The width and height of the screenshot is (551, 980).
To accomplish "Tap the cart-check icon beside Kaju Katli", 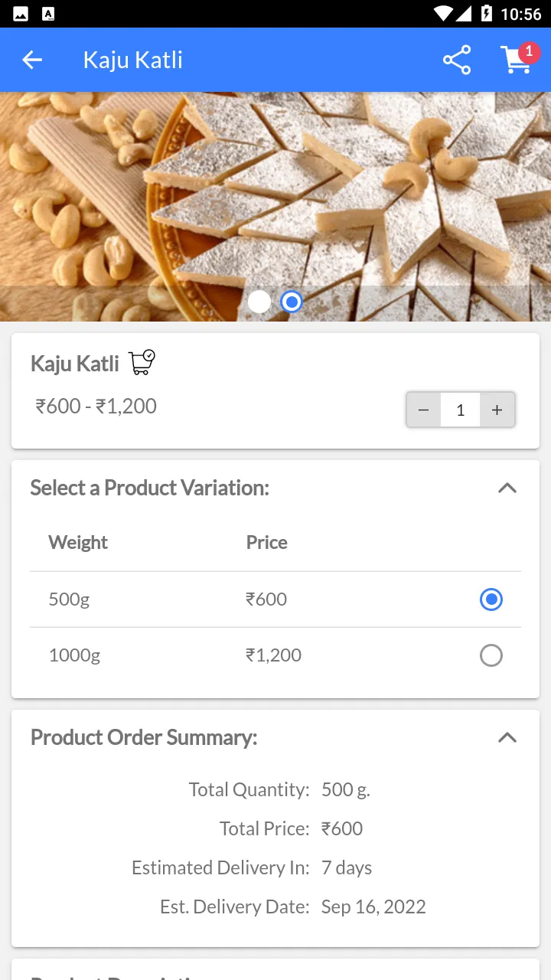I will pos(142,362).
